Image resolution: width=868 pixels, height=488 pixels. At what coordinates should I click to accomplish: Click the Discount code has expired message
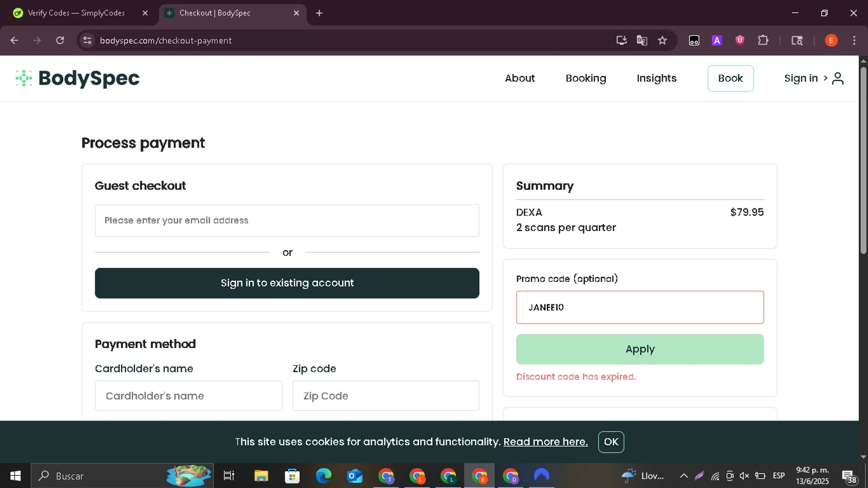point(576,377)
